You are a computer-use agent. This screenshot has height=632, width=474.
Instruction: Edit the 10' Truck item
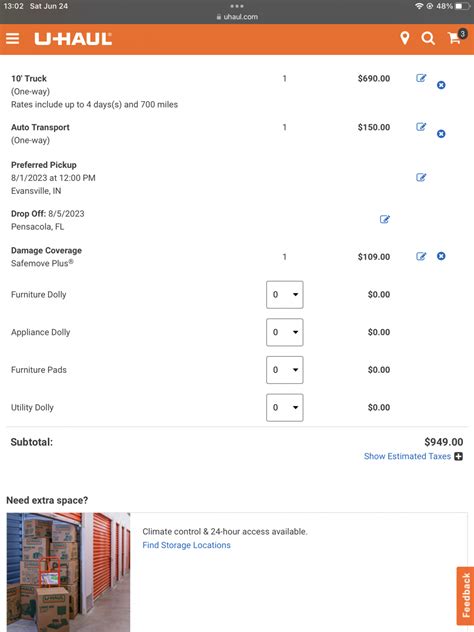point(421,78)
